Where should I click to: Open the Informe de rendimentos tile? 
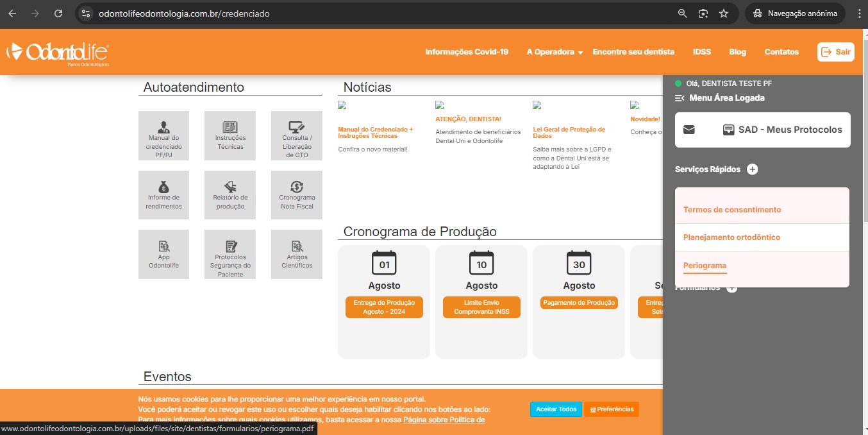[163, 195]
